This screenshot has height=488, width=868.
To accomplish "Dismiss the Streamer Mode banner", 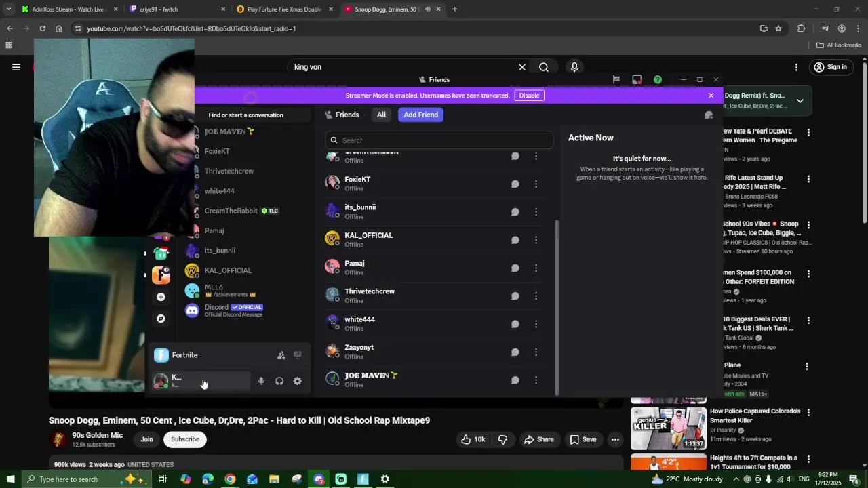I will pos(711,96).
